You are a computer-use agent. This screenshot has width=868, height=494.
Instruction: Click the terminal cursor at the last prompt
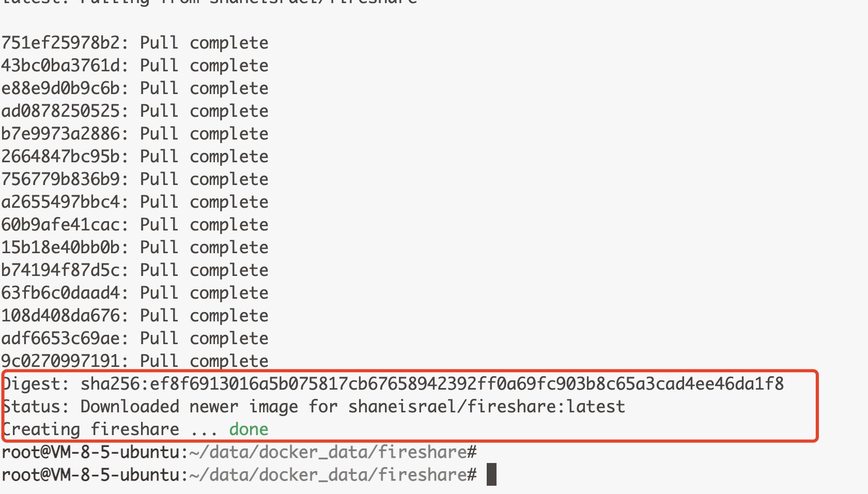coord(491,475)
